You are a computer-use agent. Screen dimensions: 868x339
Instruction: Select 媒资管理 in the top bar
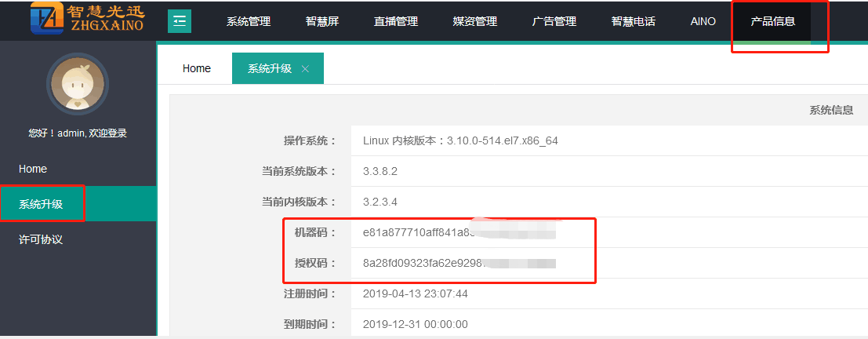(475, 21)
